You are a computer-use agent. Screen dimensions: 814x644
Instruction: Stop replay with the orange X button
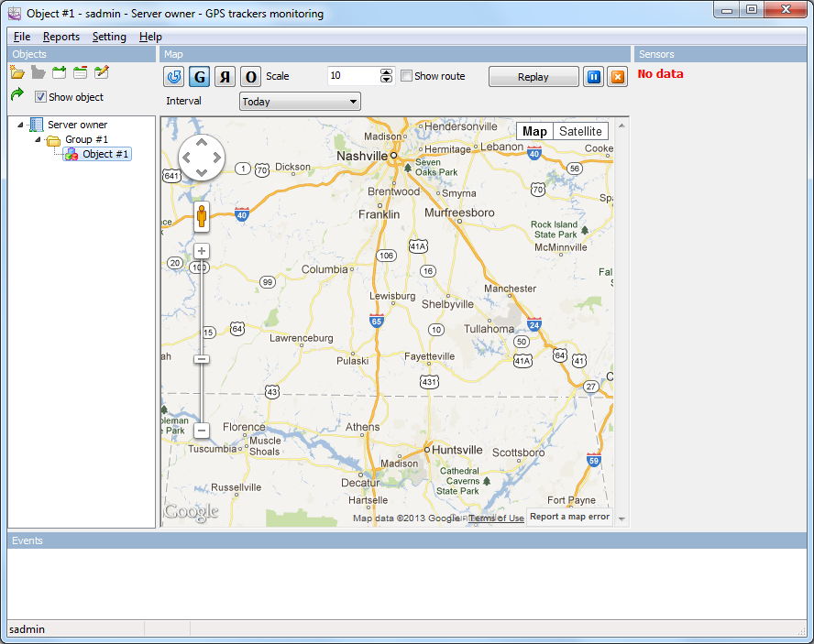[x=618, y=77]
